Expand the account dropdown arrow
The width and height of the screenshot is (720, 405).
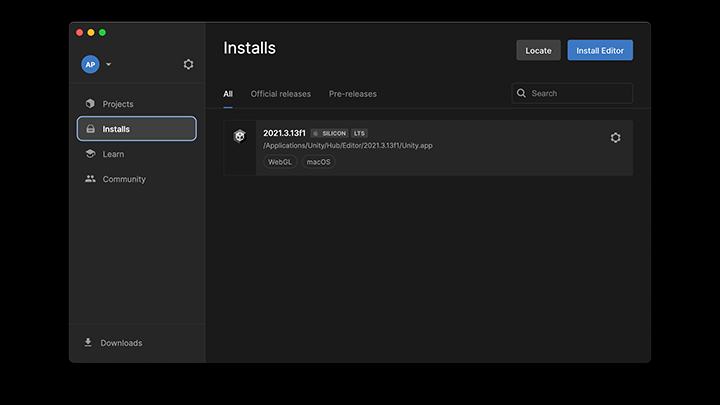pos(109,64)
